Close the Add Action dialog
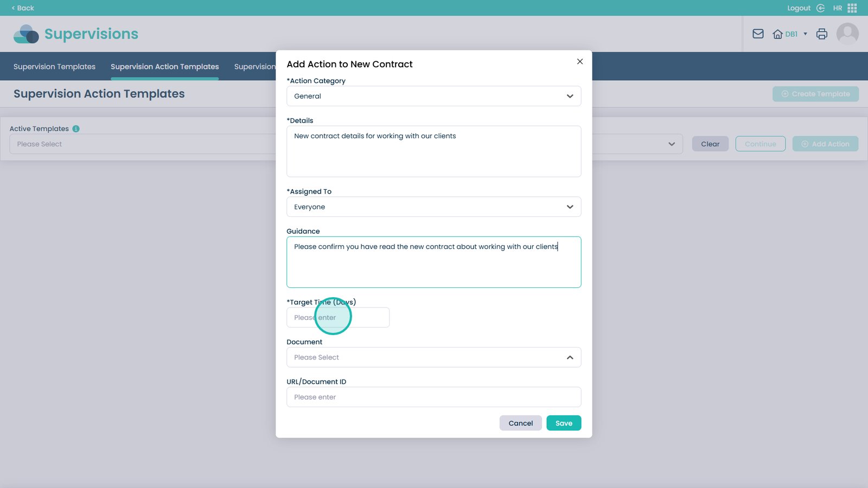This screenshot has height=488, width=868. pos(580,61)
